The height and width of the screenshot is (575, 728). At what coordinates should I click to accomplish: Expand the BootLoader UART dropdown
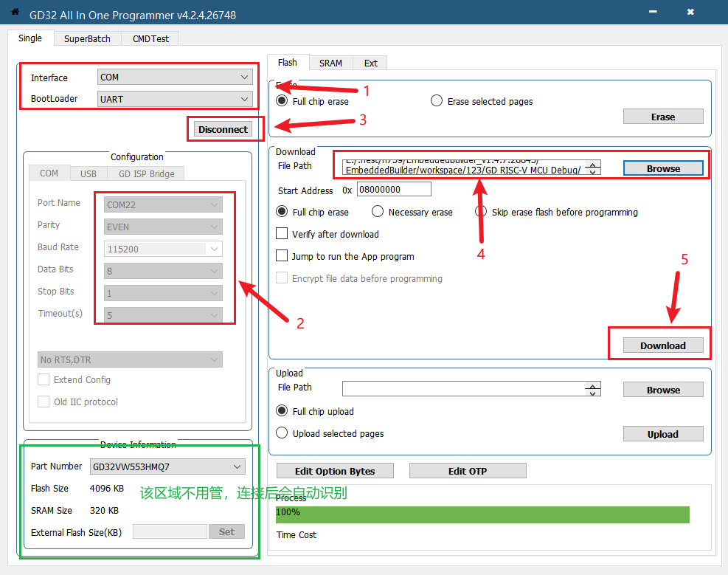(x=175, y=99)
